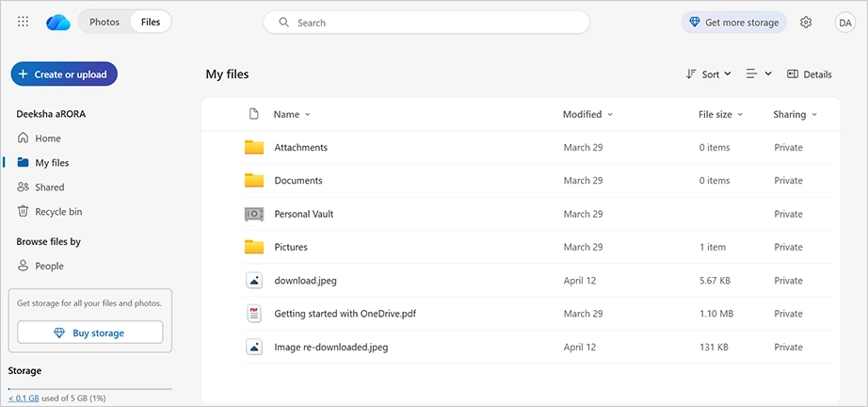Viewport: 868px width, 407px height.
Task: Click the Buy storage button
Action: coord(90,333)
